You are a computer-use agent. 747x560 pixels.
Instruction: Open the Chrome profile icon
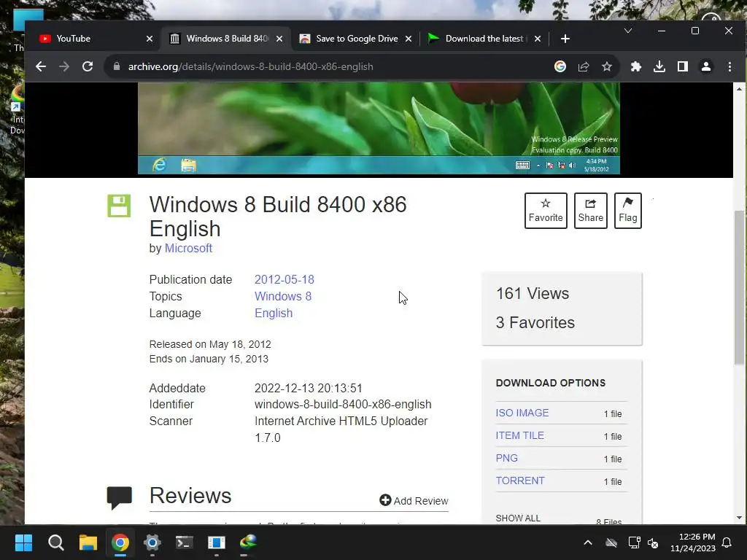(706, 66)
